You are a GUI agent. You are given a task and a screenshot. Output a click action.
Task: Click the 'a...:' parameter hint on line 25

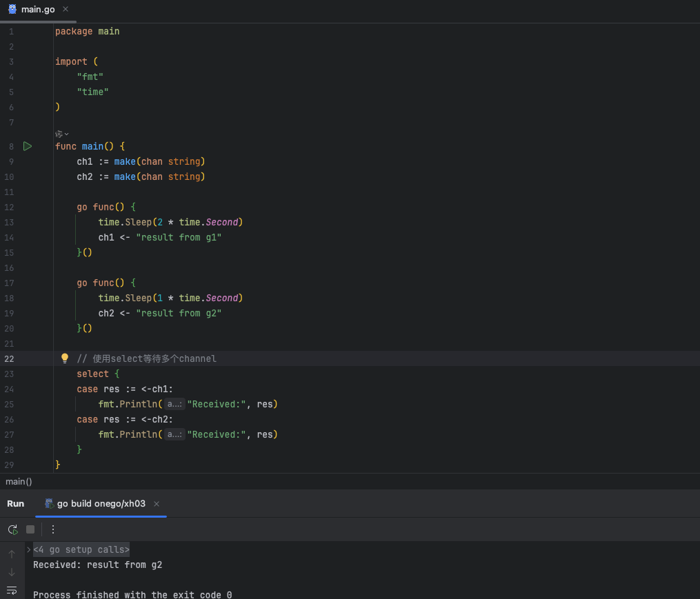click(x=174, y=405)
